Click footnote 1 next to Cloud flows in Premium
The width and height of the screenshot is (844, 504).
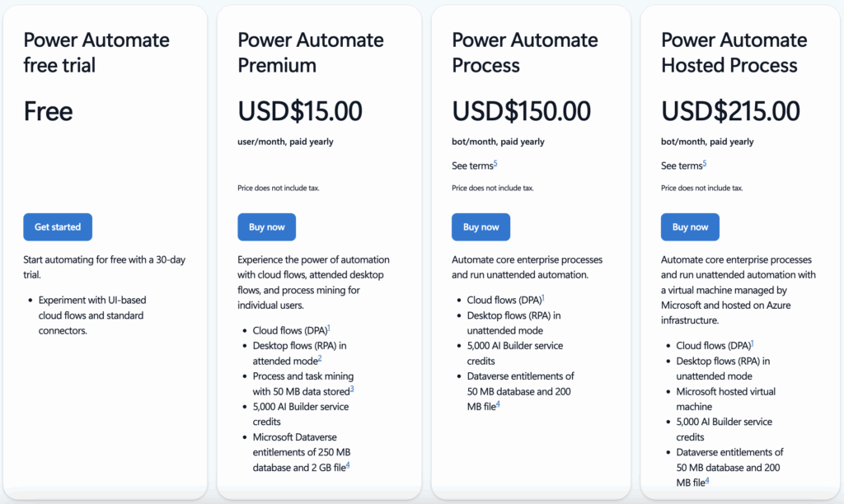(x=329, y=328)
